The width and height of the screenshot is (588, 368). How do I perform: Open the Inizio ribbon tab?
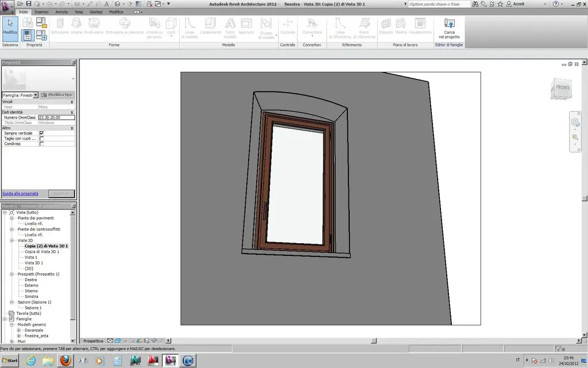23,12
